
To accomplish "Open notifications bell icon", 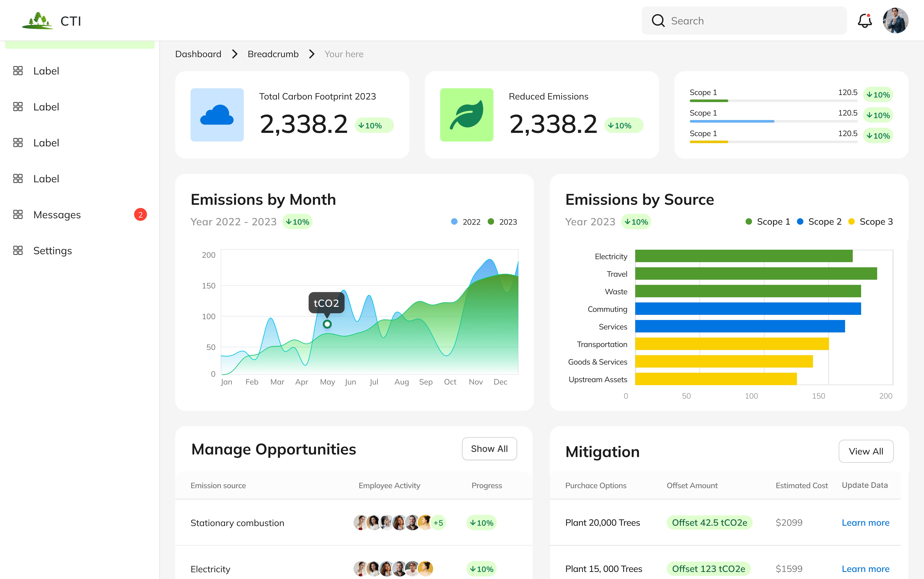I will click(865, 21).
